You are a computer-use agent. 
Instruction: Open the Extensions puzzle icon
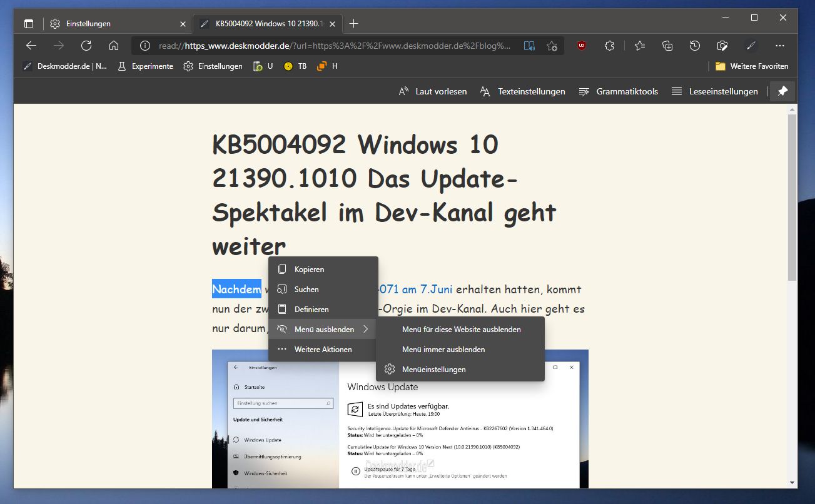[609, 46]
